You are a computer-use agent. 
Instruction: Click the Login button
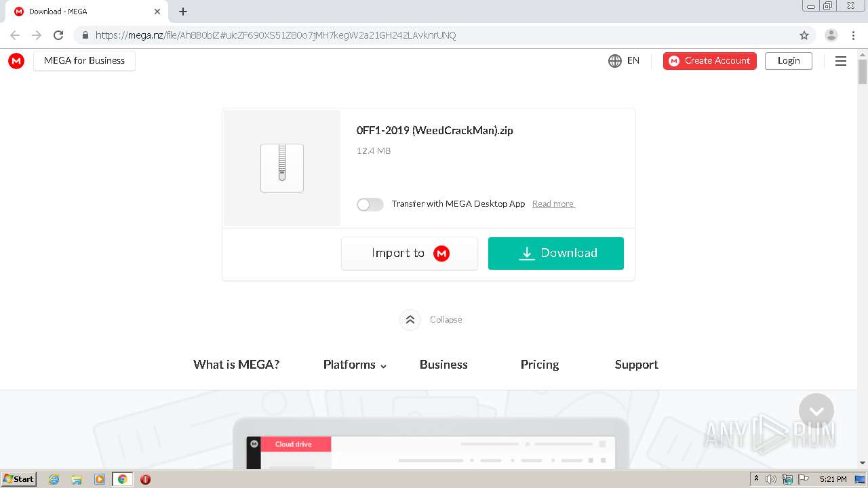pos(789,61)
